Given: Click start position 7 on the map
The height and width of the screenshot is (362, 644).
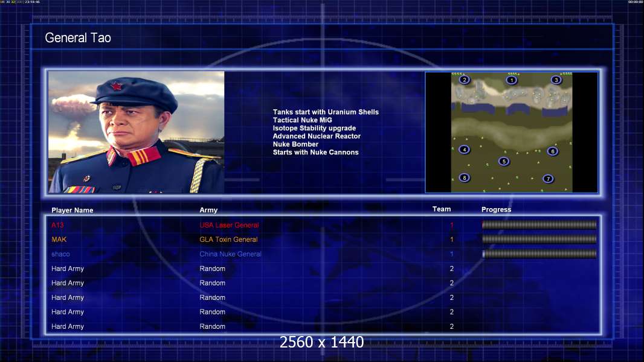Looking at the screenshot, I should [x=548, y=179].
